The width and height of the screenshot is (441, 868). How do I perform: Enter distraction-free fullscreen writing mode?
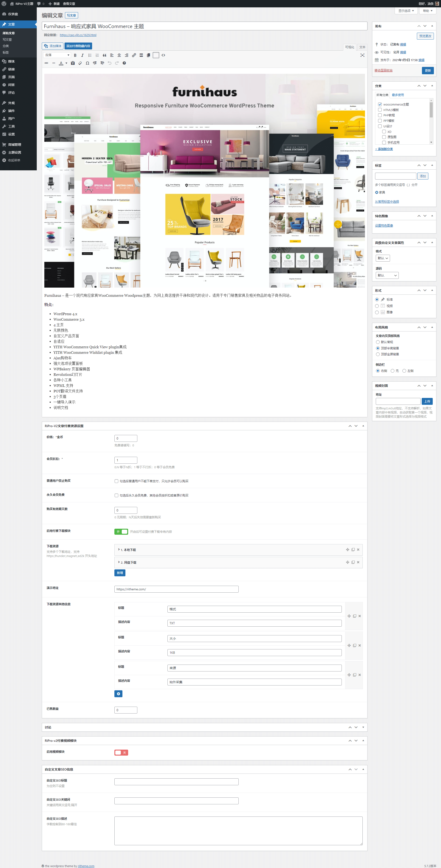point(363,55)
